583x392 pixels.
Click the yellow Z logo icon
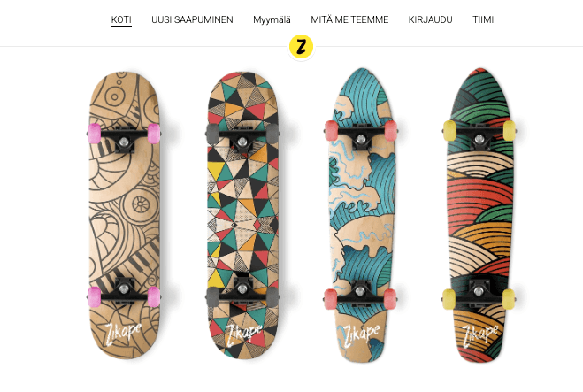[301, 47]
